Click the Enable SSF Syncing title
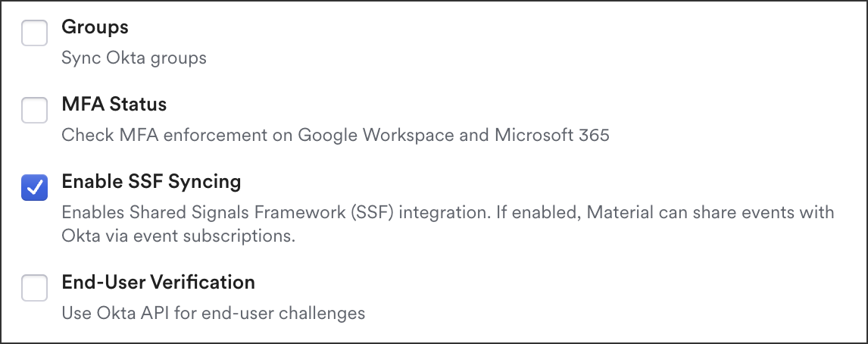Screen dimensions: 868x344 (151, 182)
